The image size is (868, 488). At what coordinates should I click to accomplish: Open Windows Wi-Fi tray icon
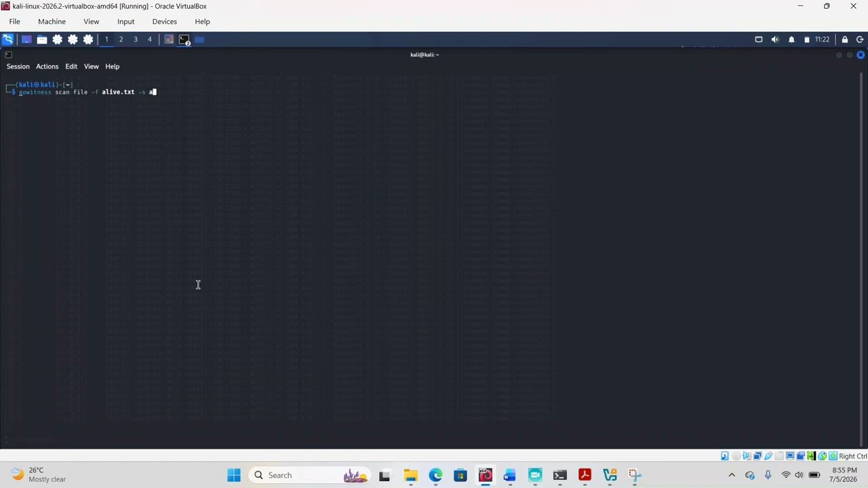(786, 475)
